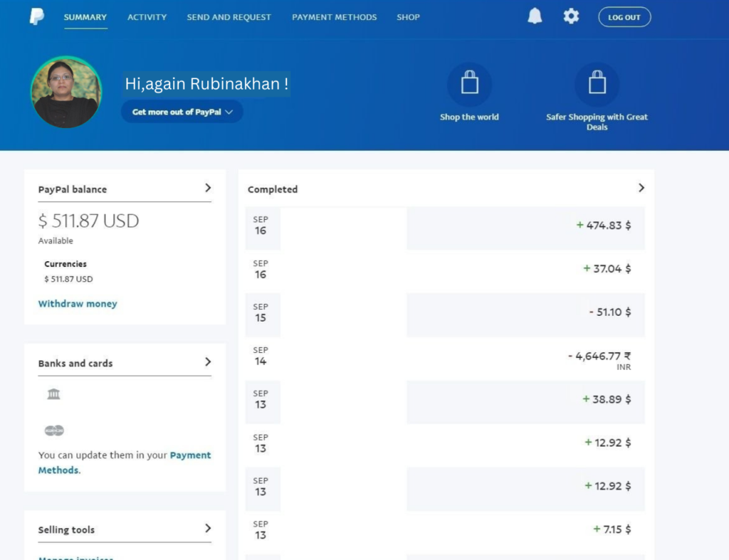Image resolution: width=729 pixels, height=560 pixels.
Task: Expand the Completed transactions chevron
Action: tap(641, 188)
